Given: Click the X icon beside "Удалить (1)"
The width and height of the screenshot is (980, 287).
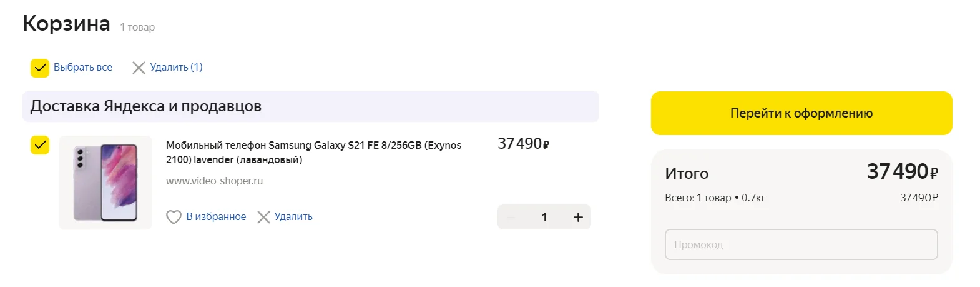Looking at the screenshot, I should (139, 68).
